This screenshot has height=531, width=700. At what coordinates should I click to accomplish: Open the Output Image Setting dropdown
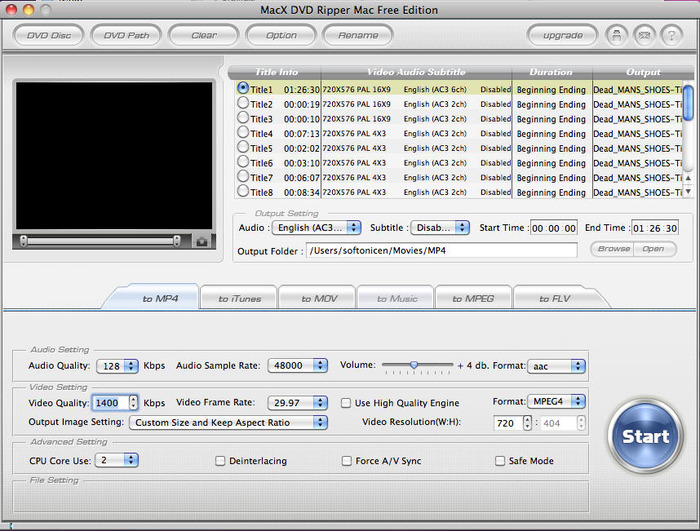point(229,423)
